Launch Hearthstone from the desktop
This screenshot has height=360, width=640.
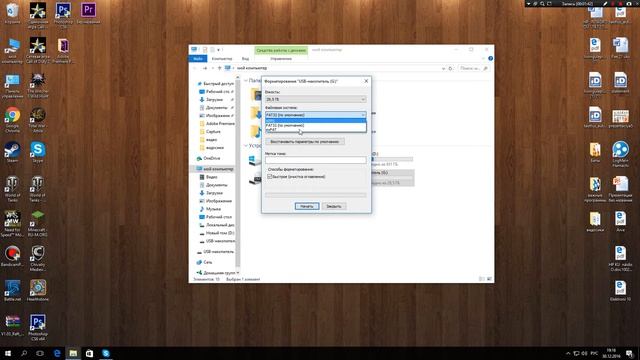click(x=38, y=291)
